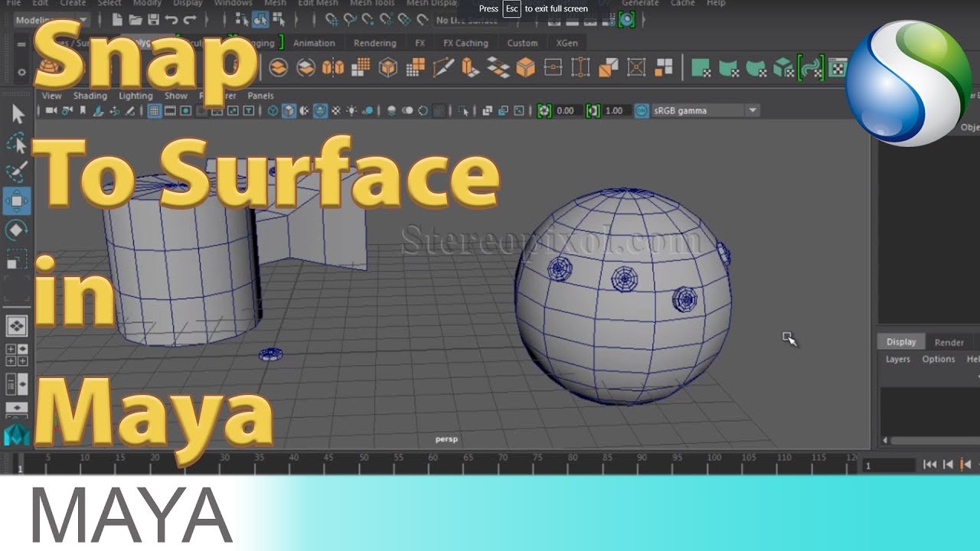Select the arrow Select tool in toolbox
Screen dimensions: 980x551
18,115
